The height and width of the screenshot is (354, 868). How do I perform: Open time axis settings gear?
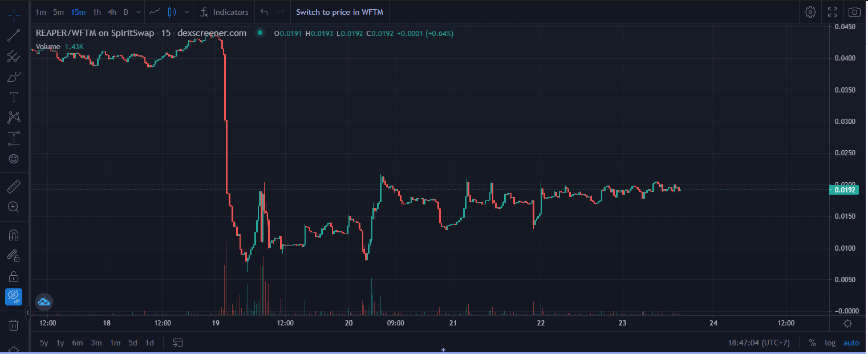(848, 324)
